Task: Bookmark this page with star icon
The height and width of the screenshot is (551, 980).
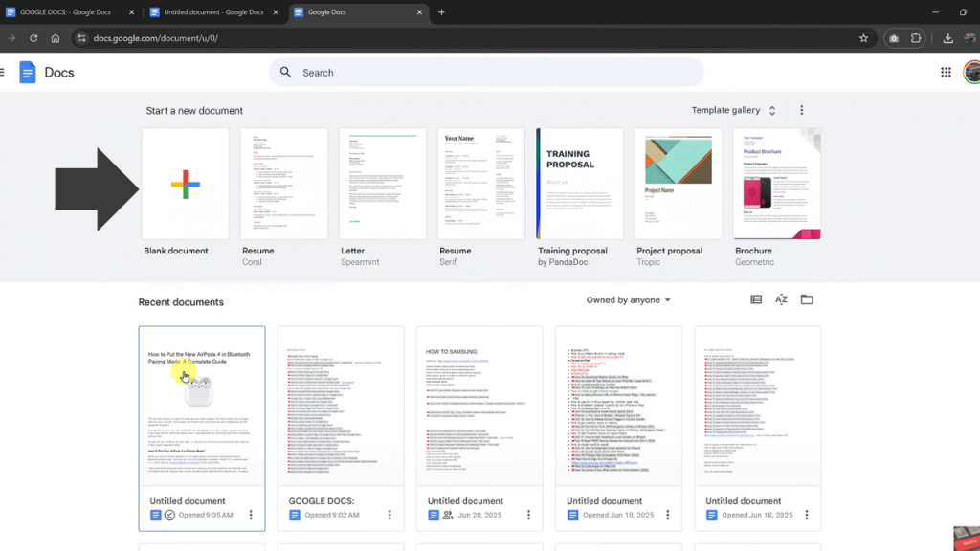Action: click(863, 38)
